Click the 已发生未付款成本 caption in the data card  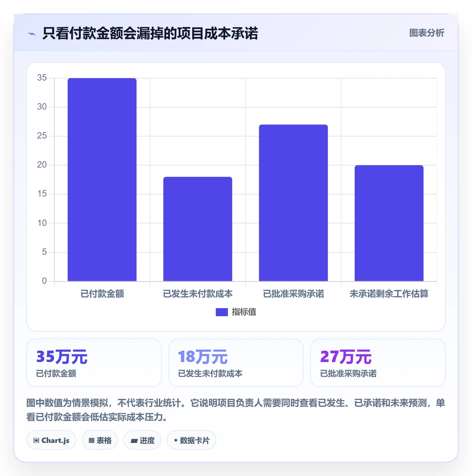(x=210, y=374)
